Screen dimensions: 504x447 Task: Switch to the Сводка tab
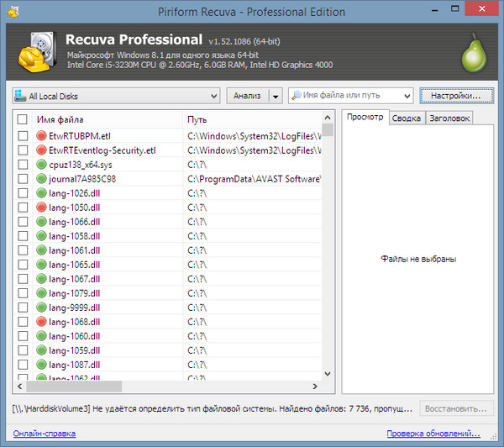[406, 118]
